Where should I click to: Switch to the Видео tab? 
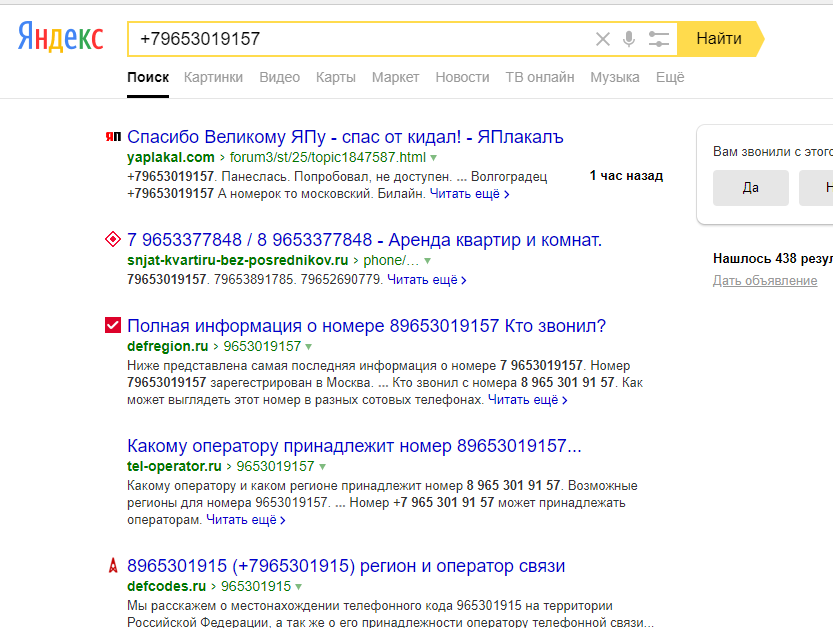tap(279, 78)
